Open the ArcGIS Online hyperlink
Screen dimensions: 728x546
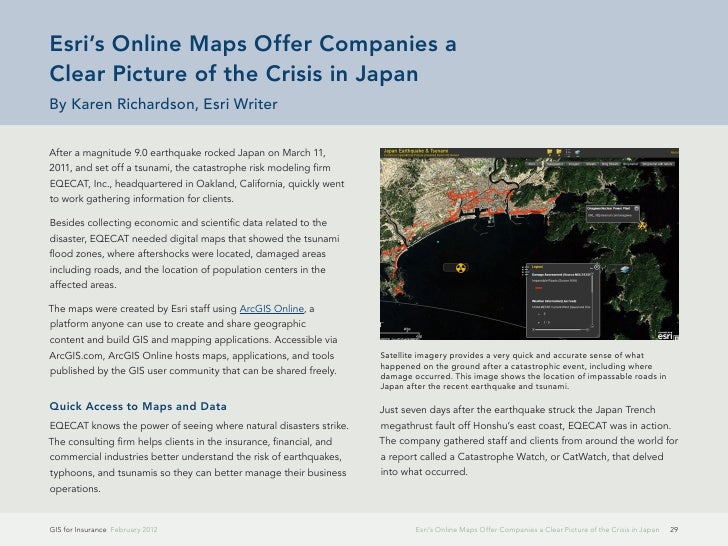[272, 309]
